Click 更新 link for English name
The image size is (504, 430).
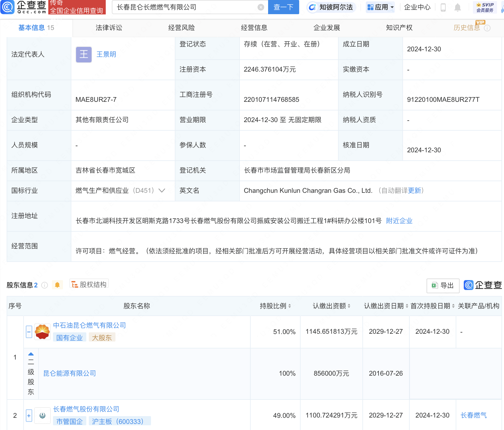pos(415,191)
